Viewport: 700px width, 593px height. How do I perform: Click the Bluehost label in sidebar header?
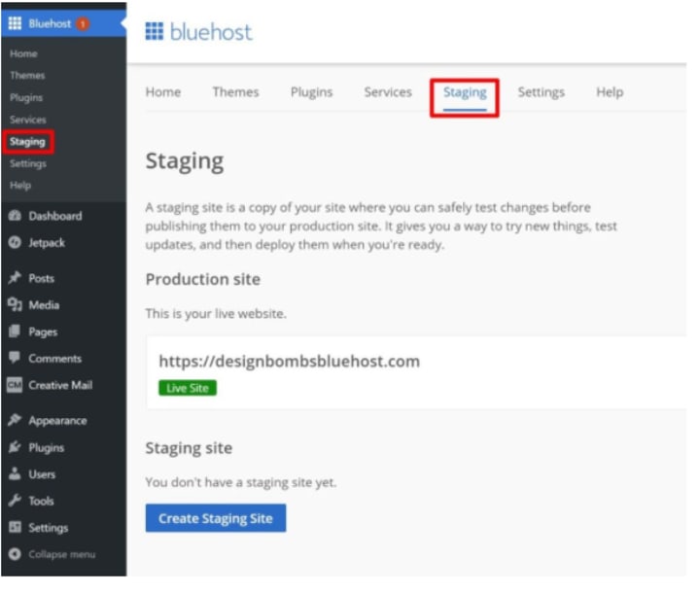50,23
